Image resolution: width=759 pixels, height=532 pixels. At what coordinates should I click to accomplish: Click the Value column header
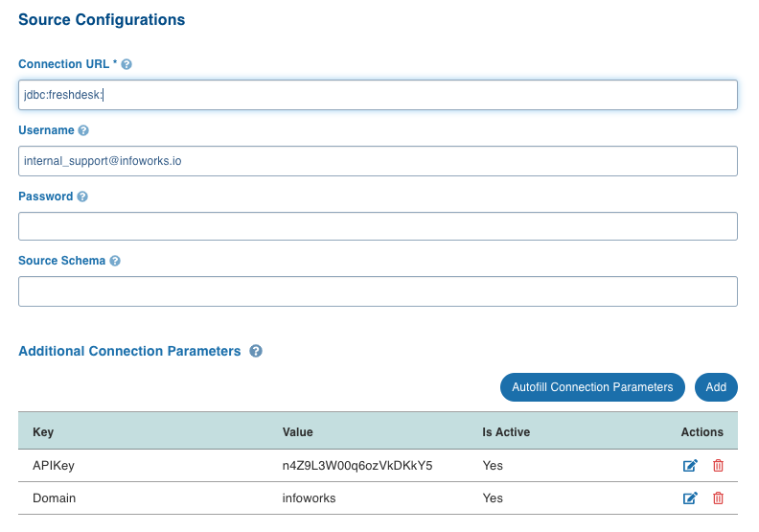point(298,432)
